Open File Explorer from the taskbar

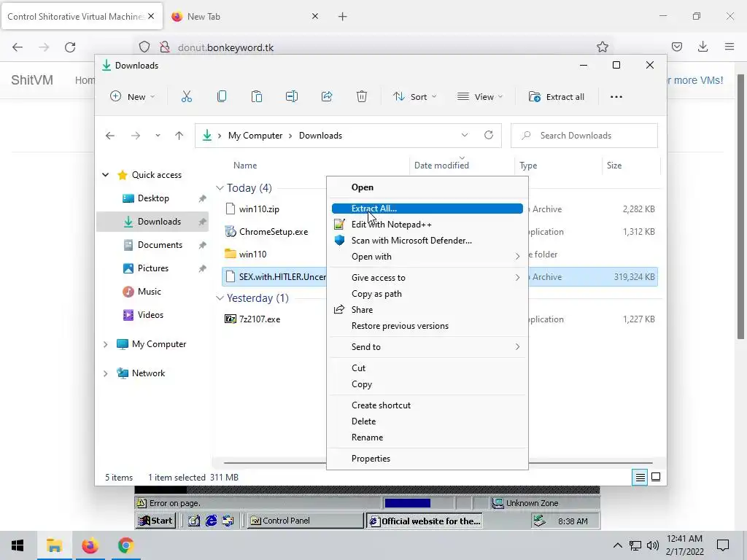pos(54,545)
